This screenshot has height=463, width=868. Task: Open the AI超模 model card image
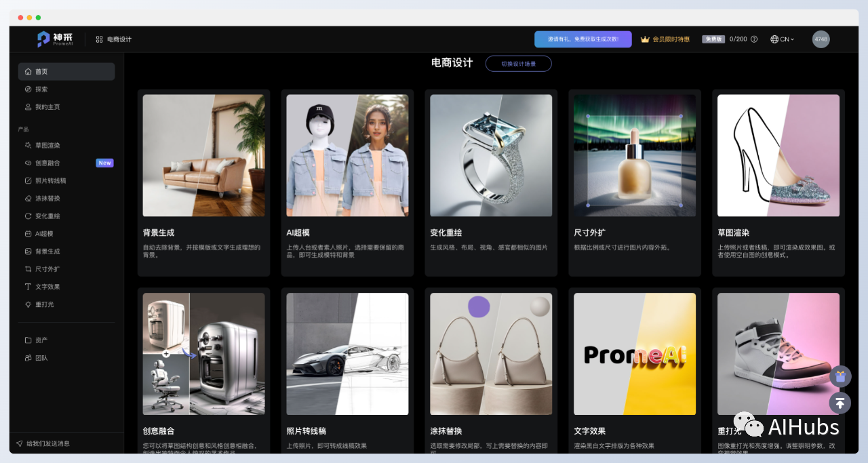347,155
